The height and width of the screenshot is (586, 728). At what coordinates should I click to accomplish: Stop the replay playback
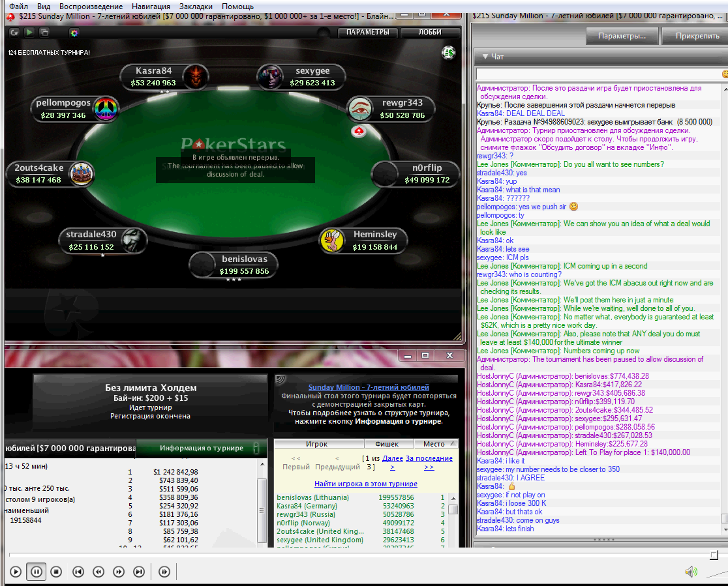(x=56, y=572)
